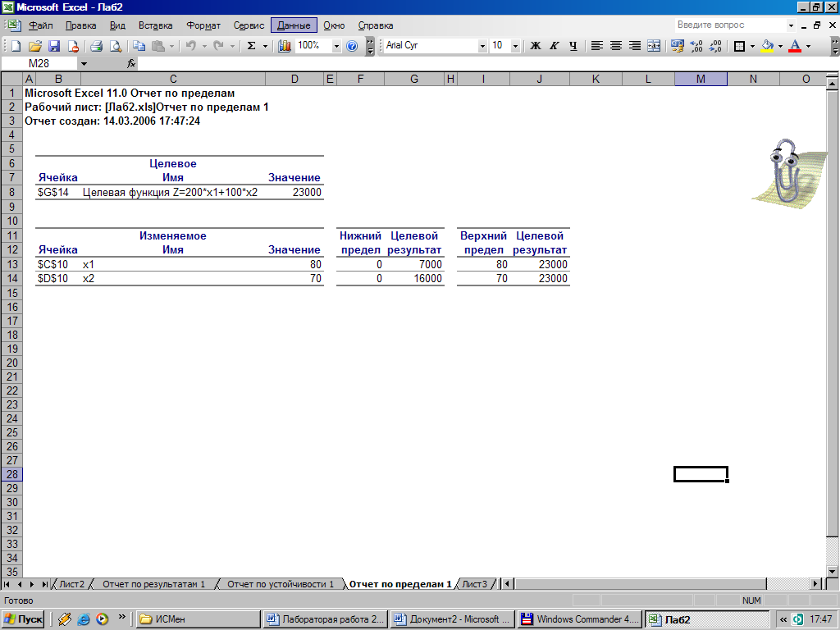Image resolution: width=840 pixels, height=630 pixels.
Task: Align text left
Action: coord(597,46)
